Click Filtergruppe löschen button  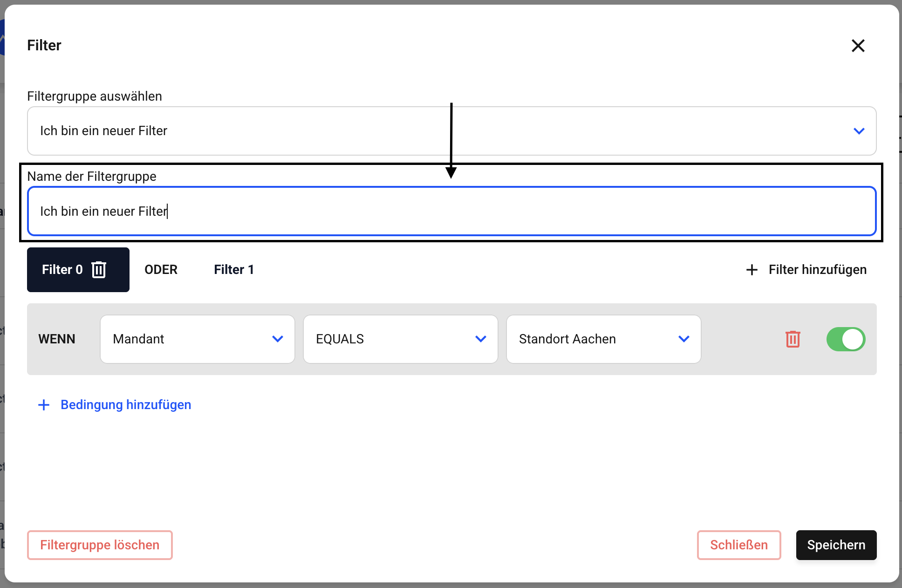100,545
